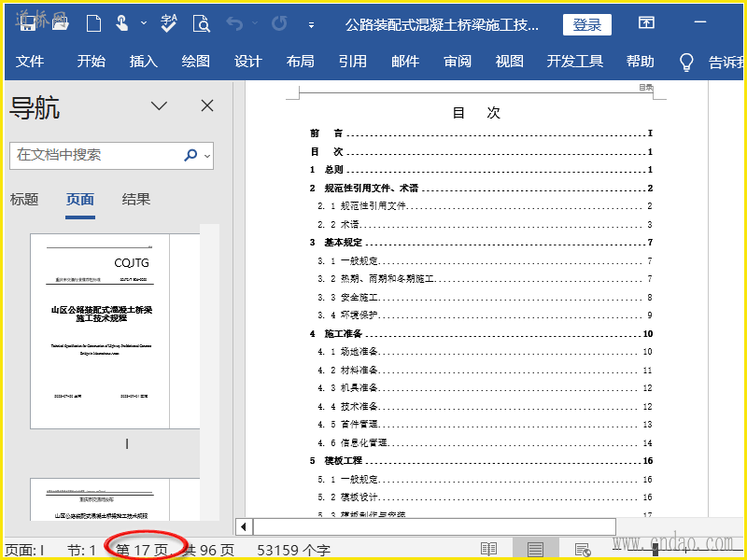Screen dimensions: 747x560
Task: Close the navigation pane
Action: pos(207,105)
